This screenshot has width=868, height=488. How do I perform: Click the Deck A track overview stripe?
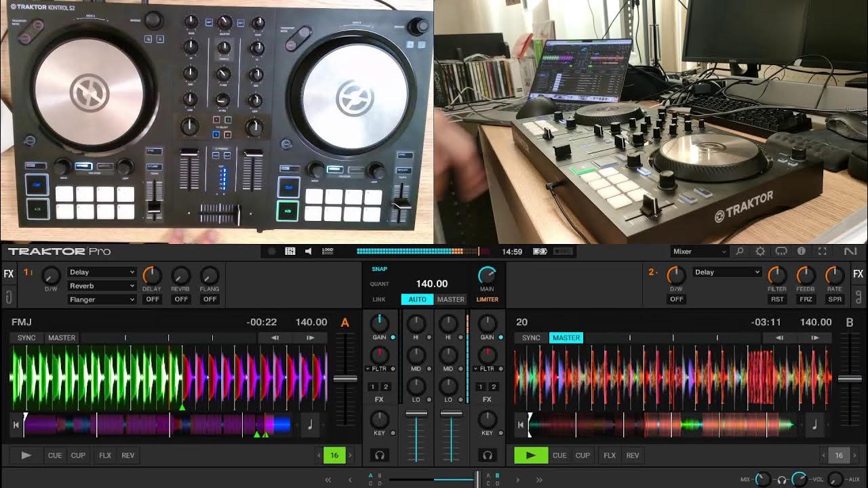158,425
